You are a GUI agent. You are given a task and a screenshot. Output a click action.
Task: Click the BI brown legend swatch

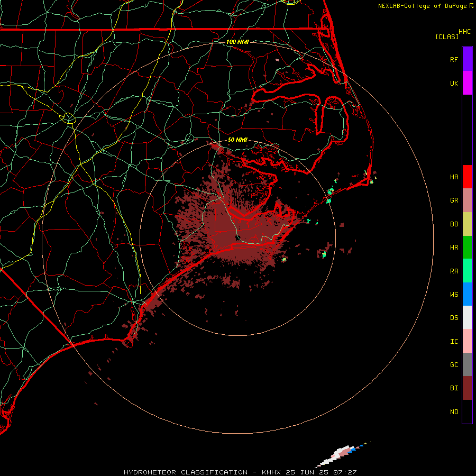(467, 388)
